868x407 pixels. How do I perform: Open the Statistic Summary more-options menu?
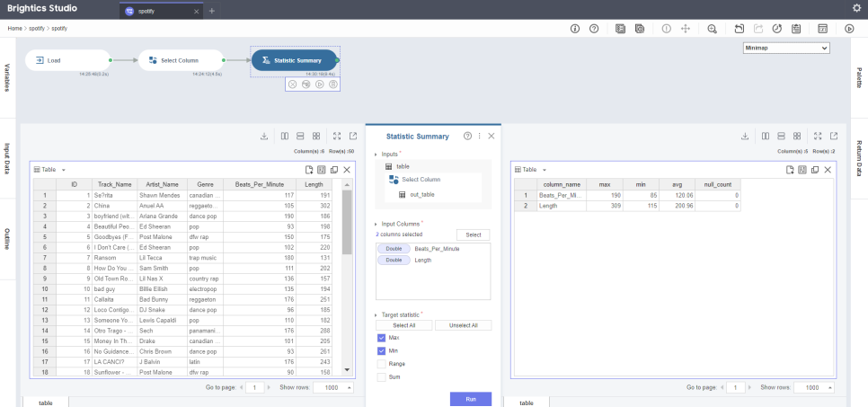(x=480, y=137)
